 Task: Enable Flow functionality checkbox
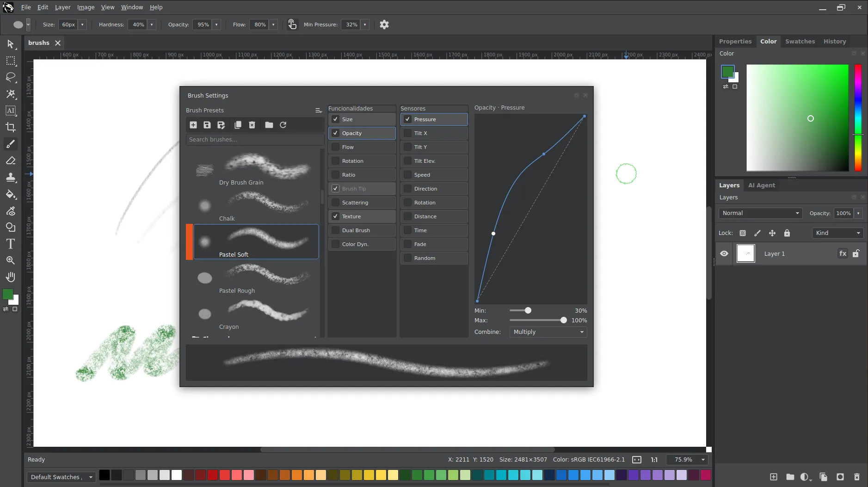coord(336,147)
